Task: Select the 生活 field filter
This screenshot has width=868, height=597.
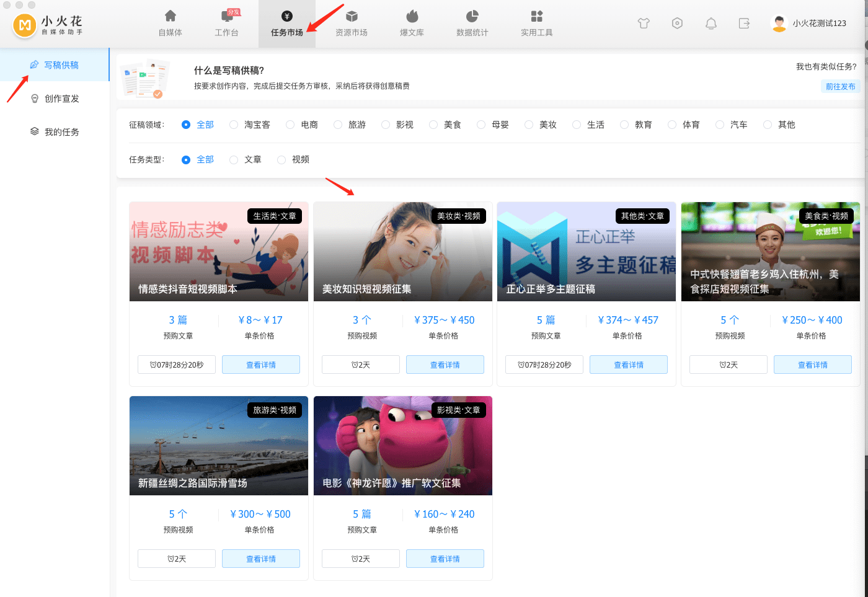Action: 588,125
